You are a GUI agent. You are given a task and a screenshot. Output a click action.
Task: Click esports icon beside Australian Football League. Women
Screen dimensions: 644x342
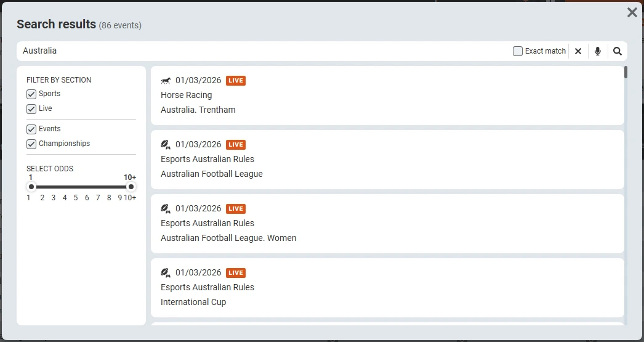(x=166, y=209)
